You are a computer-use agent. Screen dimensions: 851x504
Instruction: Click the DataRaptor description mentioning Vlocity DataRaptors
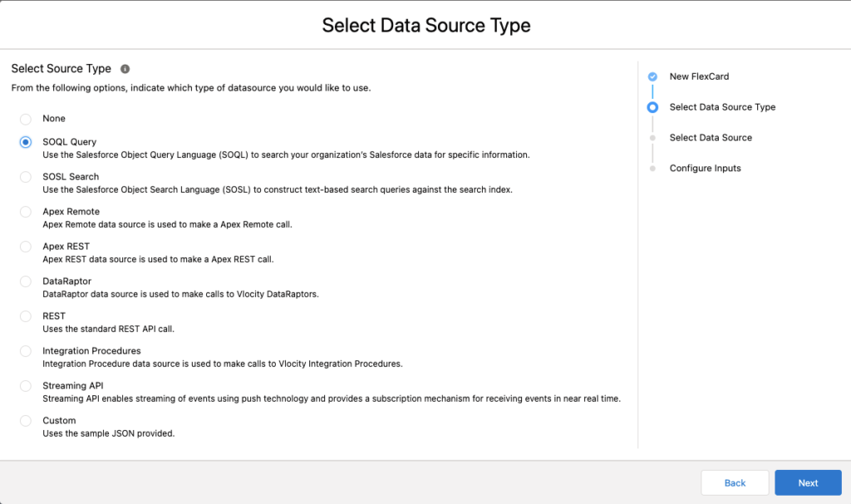(180, 294)
